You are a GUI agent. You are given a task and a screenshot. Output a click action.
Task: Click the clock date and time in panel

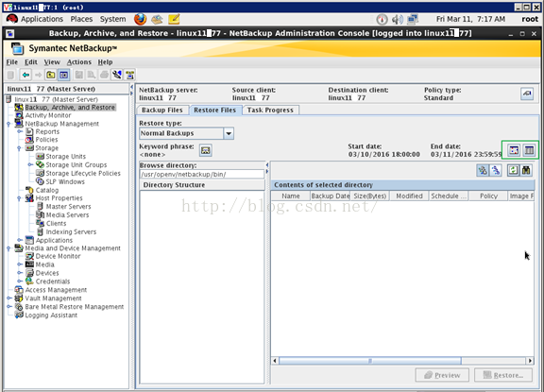[x=470, y=19]
